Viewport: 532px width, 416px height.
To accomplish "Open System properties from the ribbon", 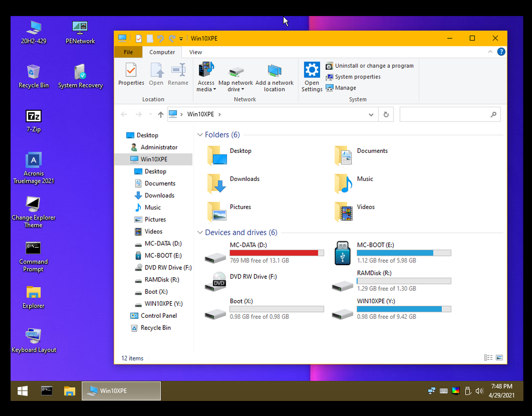I will pyautogui.click(x=353, y=77).
